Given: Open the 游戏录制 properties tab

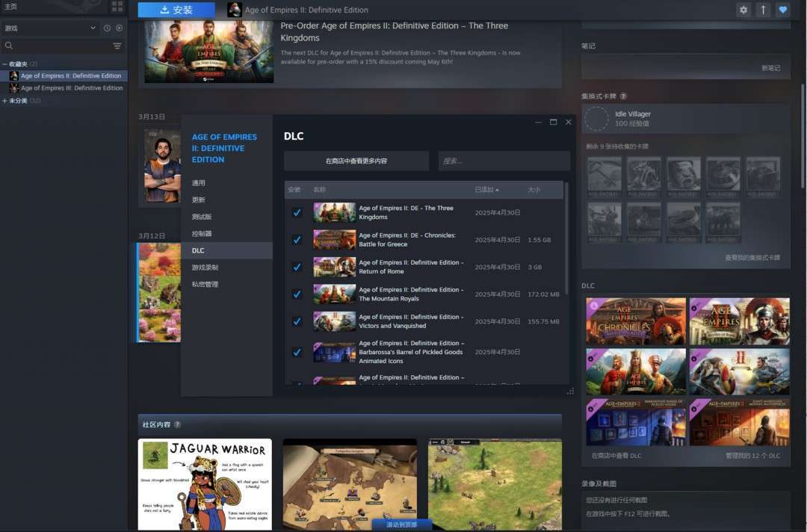Looking at the screenshot, I should coord(205,267).
